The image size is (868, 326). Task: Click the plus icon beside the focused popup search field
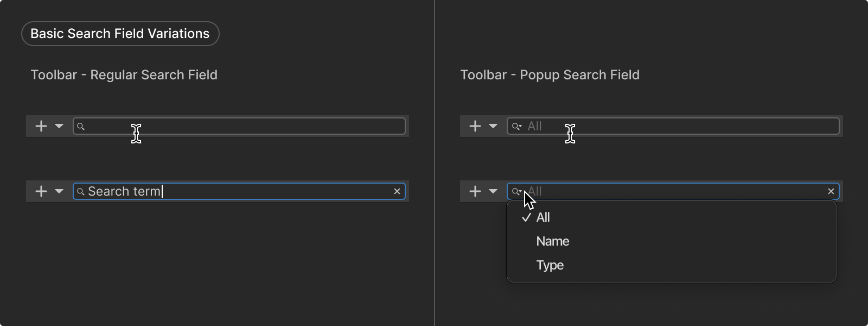pos(475,191)
